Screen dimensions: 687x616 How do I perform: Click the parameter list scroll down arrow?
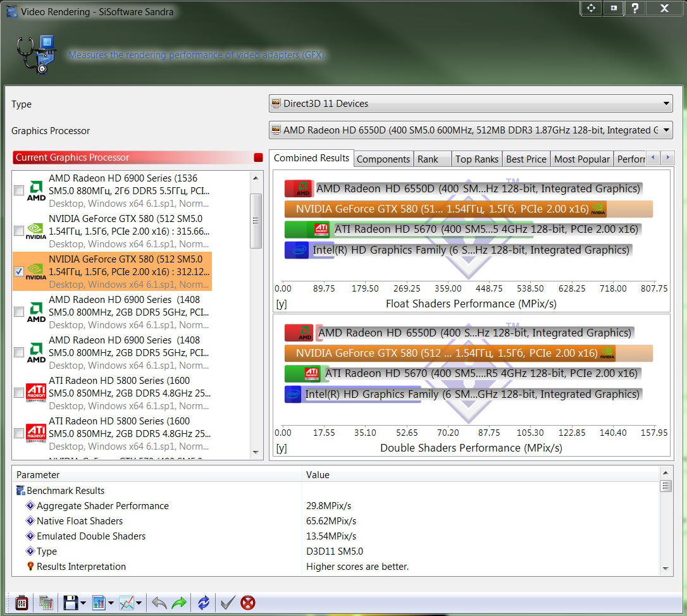665,569
